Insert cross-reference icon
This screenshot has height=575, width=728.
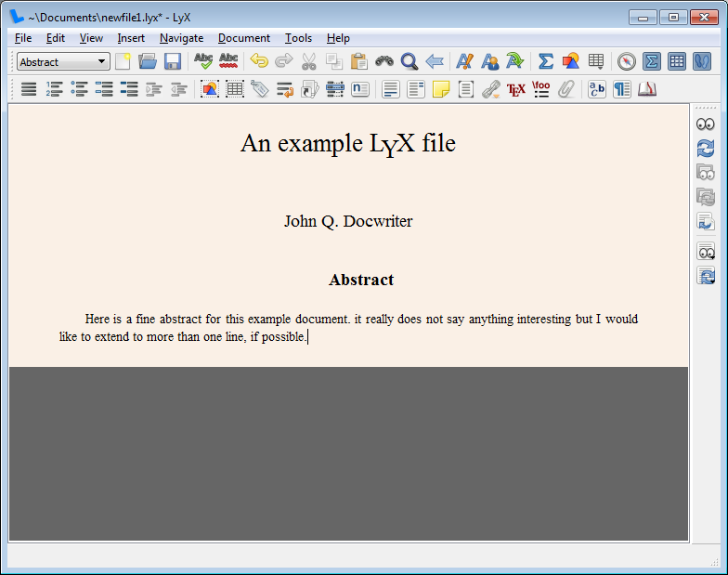(x=284, y=89)
